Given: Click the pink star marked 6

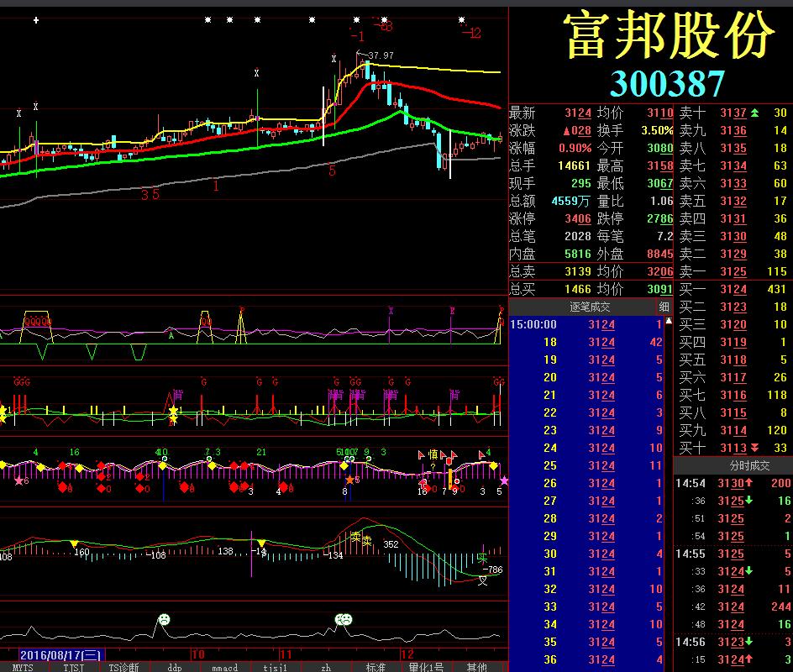Looking at the screenshot, I should (19, 480).
